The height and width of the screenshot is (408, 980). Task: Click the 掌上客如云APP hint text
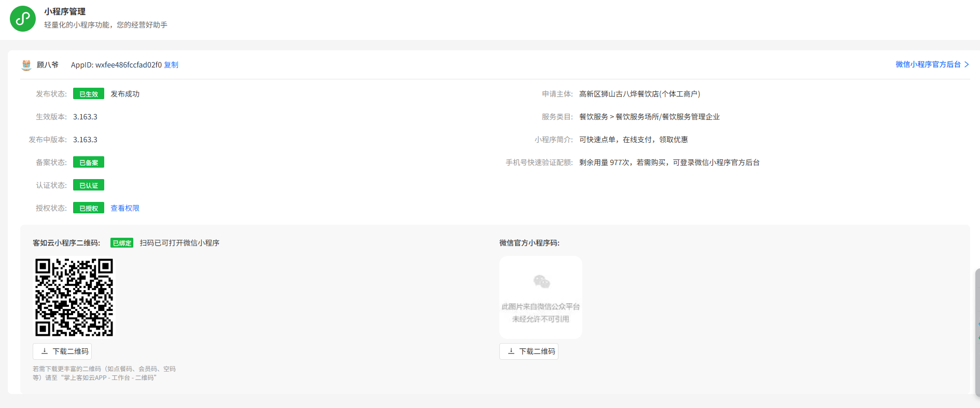coord(104,373)
